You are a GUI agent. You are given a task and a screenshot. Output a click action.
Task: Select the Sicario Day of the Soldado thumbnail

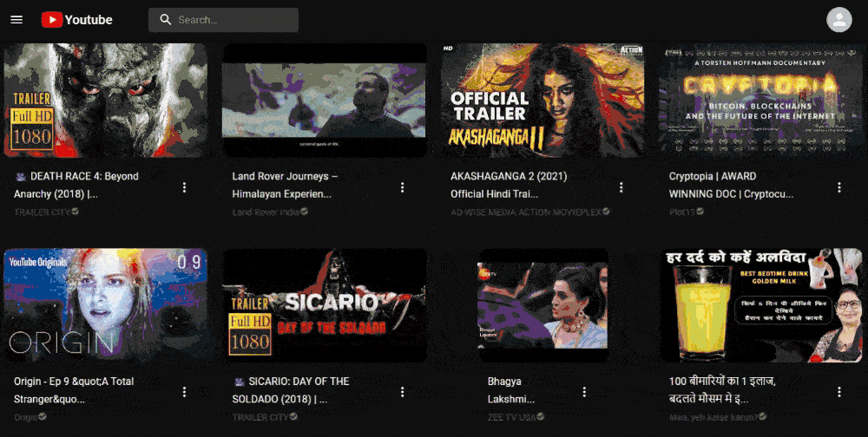[x=324, y=305]
